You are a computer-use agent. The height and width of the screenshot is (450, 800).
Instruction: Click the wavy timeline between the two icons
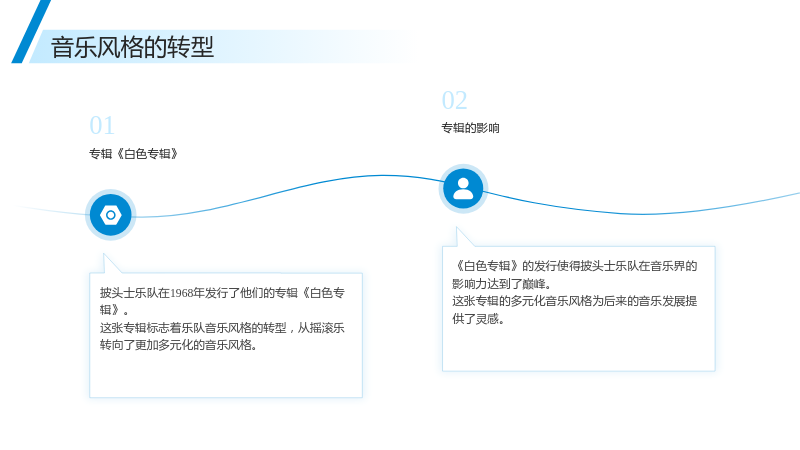(x=287, y=192)
